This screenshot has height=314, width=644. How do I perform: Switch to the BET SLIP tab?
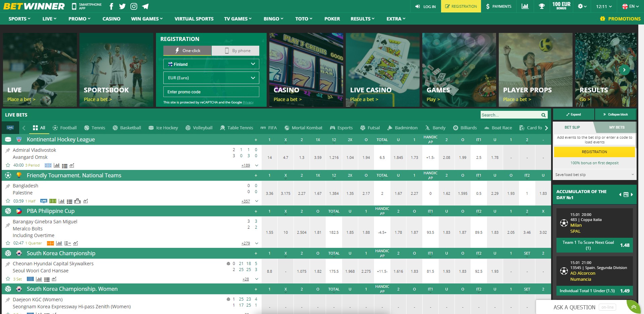(x=572, y=127)
